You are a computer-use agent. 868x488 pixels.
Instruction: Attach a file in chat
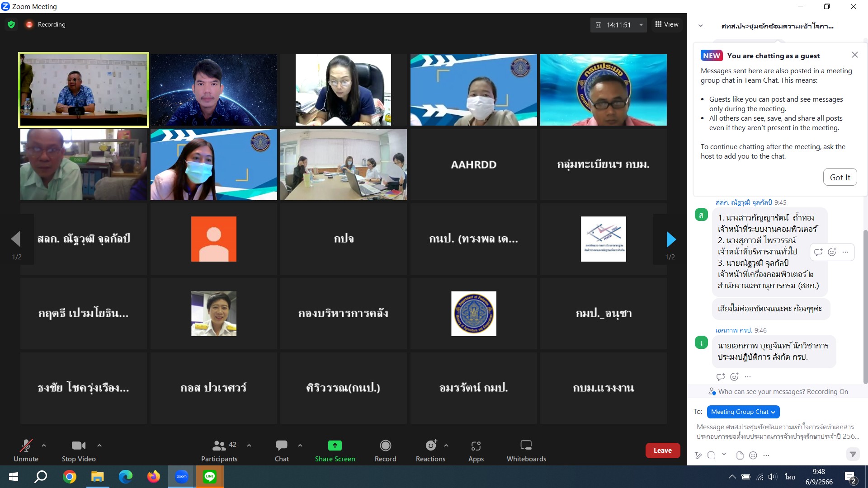(x=740, y=455)
